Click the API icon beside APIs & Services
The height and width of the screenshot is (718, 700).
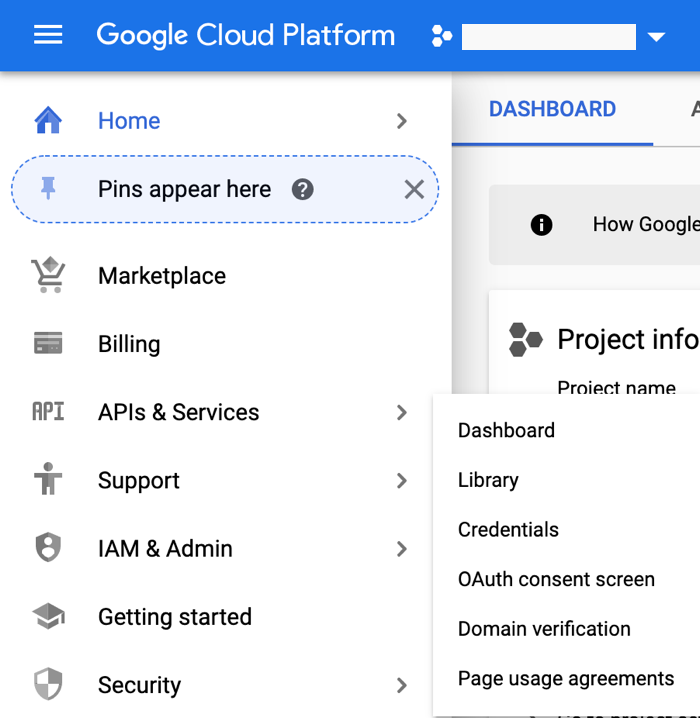(x=48, y=412)
